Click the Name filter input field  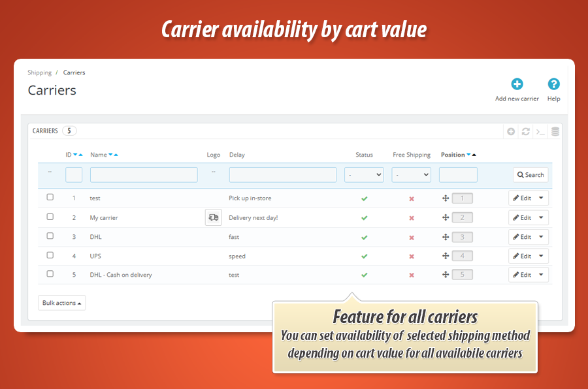(x=144, y=175)
